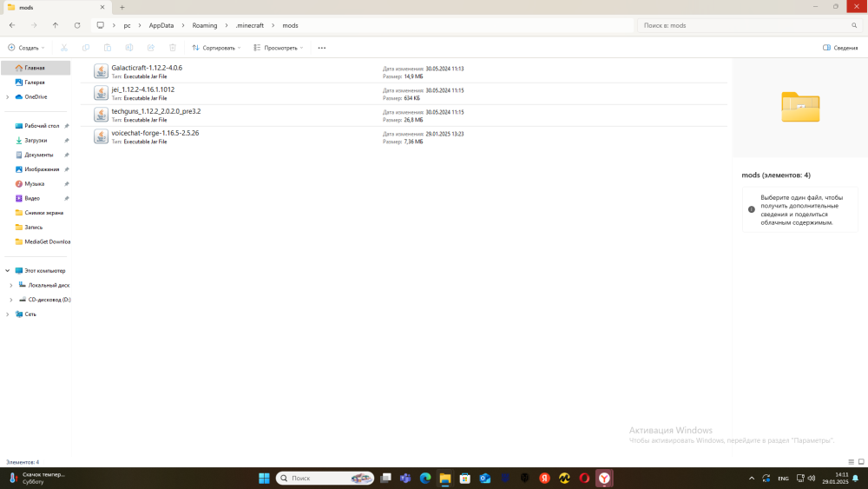
Task: Open the Windows Start menu
Action: click(264, 478)
